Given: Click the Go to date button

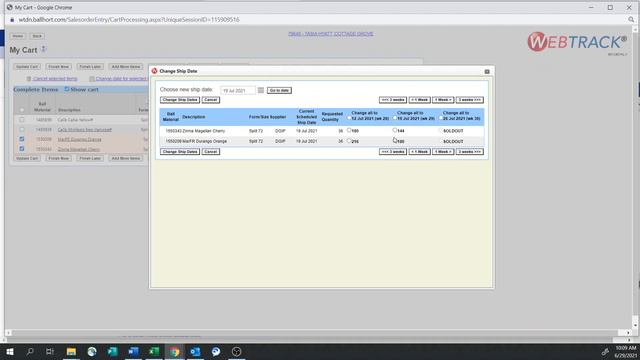Looking at the screenshot, I should [279, 90].
